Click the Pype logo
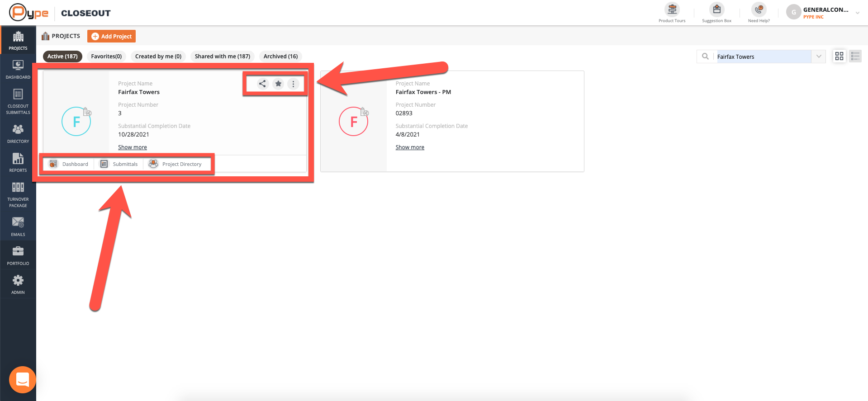This screenshot has height=401, width=868. (x=28, y=13)
